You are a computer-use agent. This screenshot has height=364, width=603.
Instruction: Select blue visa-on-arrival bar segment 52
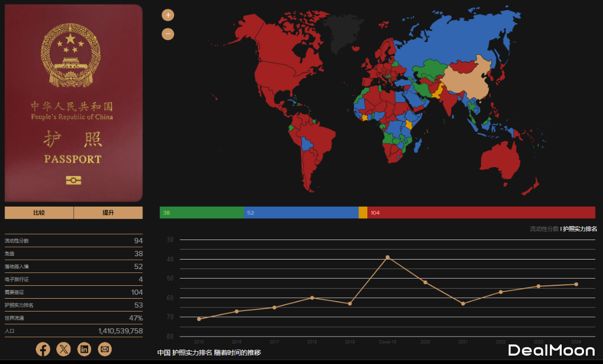tap(301, 213)
